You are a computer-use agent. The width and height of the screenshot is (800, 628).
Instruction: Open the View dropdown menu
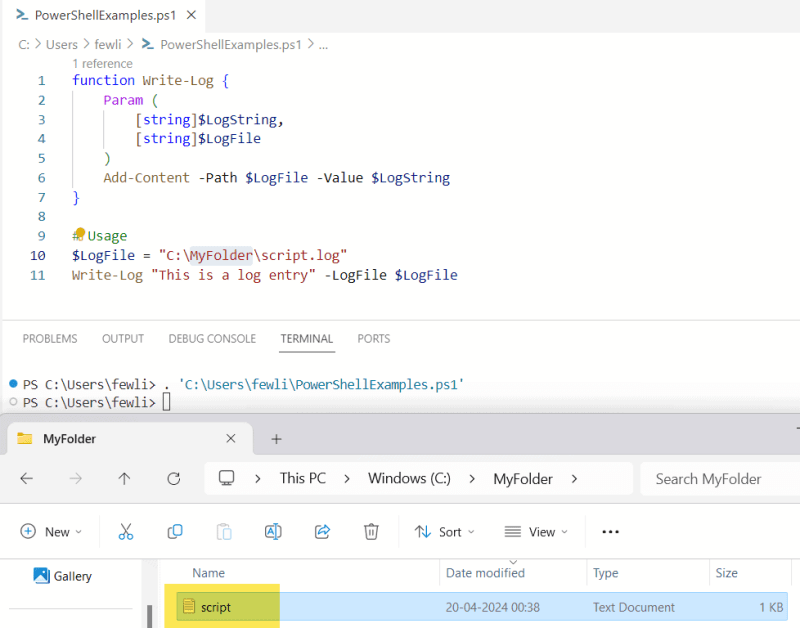(536, 531)
